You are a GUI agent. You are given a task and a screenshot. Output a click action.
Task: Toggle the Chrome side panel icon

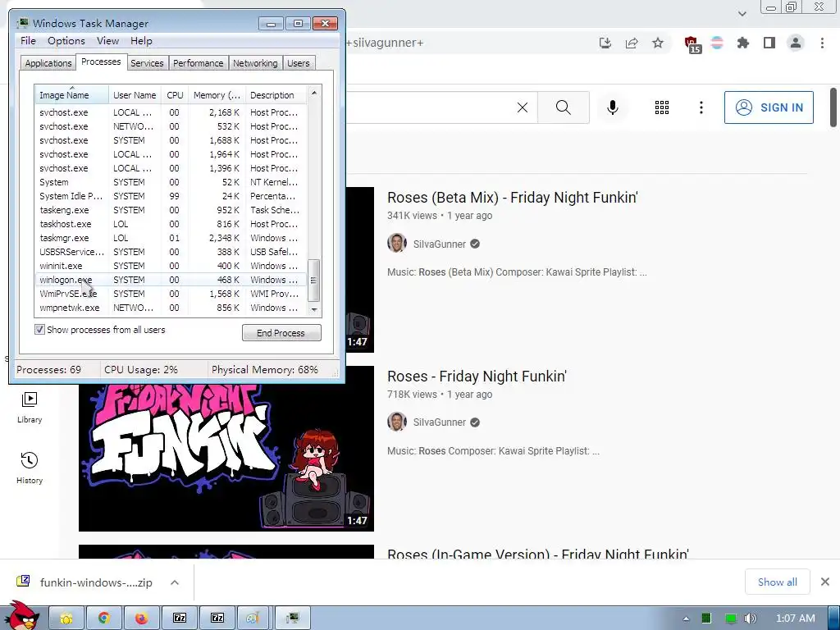pyautogui.click(x=769, y=43)
